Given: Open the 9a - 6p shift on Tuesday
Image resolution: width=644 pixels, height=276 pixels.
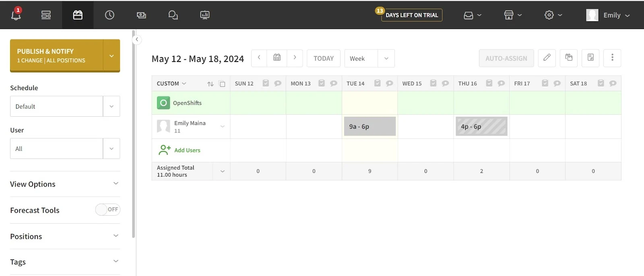Looking at the screenshot, I should (370, 126).
